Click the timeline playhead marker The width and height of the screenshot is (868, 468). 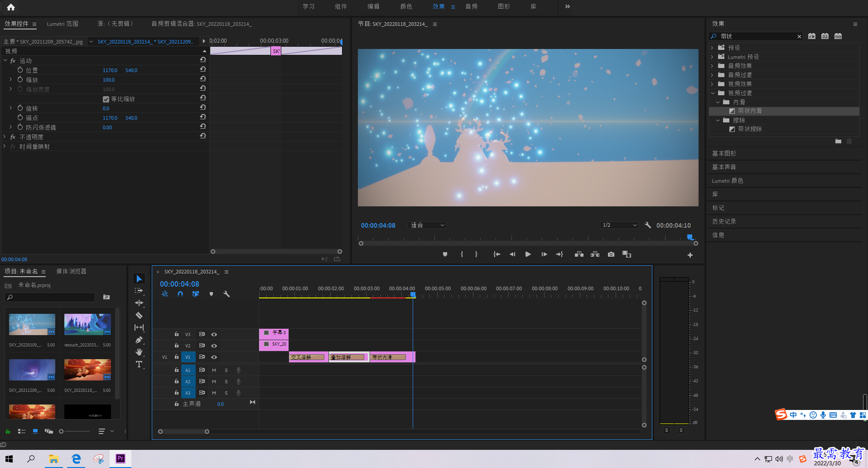(413, 294)
